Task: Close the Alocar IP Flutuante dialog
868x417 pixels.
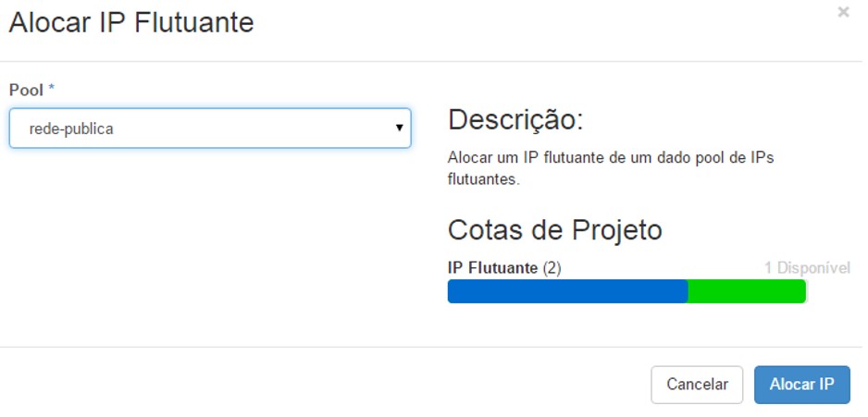Action: tap(843, 13)
